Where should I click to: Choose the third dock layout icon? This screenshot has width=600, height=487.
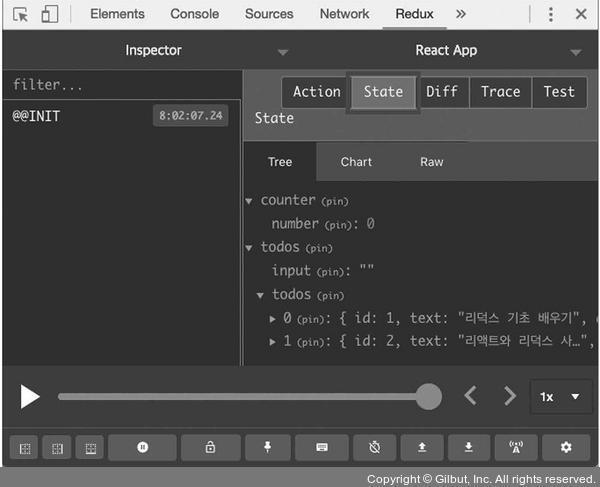90,447
